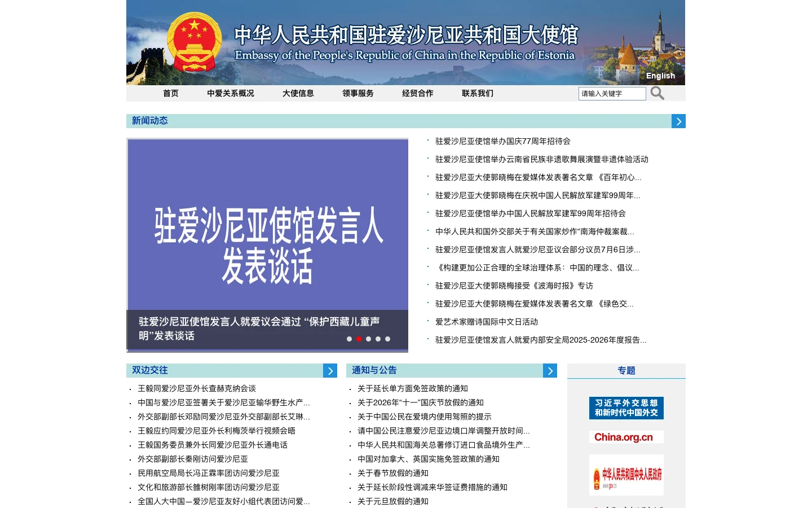The width and height of the screenshot is (812, 508).
Task: Open news about 议会部分议员7月6日 remarks
Action: tap(538, 250)
